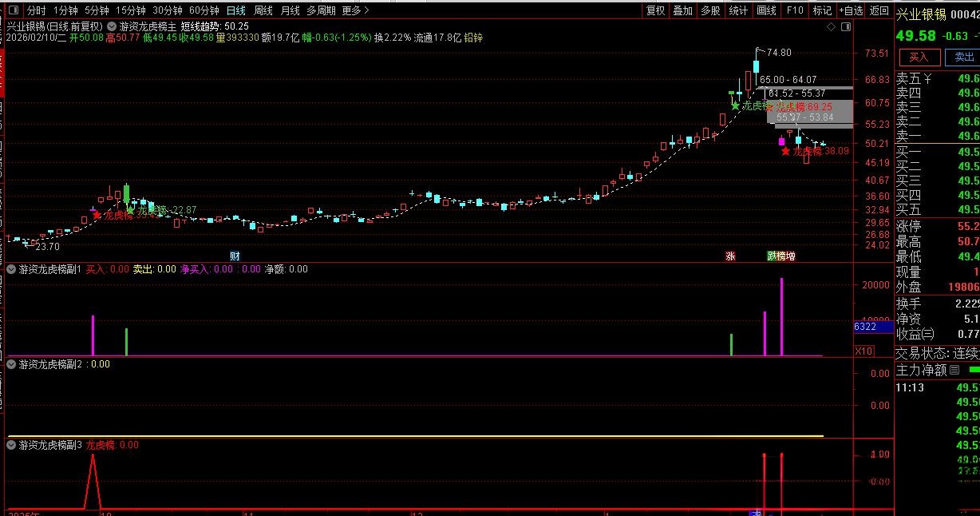Click the 财 info marker on timeline
The height and width of the screenshot is (516, 980).
pyautogui.click(x=235, y=256)
